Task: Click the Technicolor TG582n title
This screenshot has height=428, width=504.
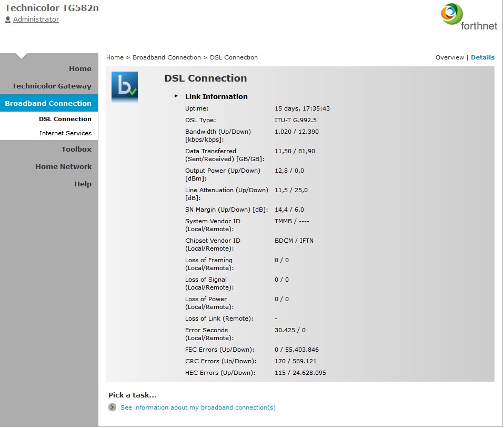Action: (52, 8)
